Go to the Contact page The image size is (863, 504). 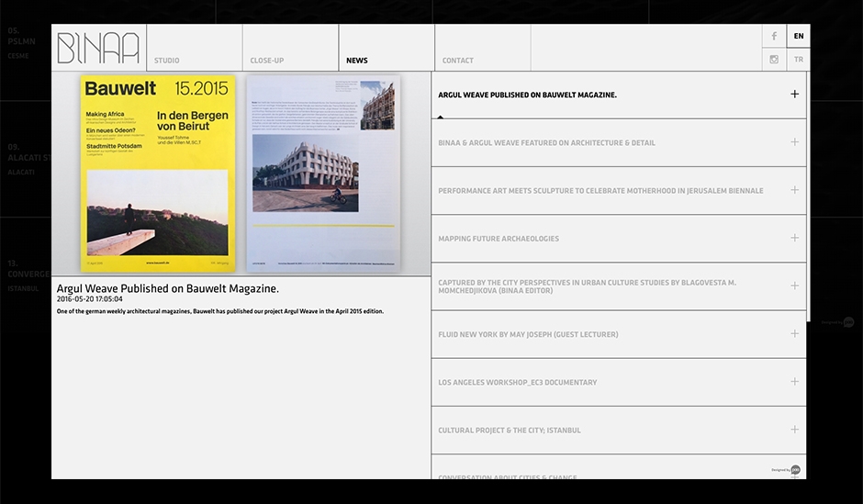coord(458,61)
